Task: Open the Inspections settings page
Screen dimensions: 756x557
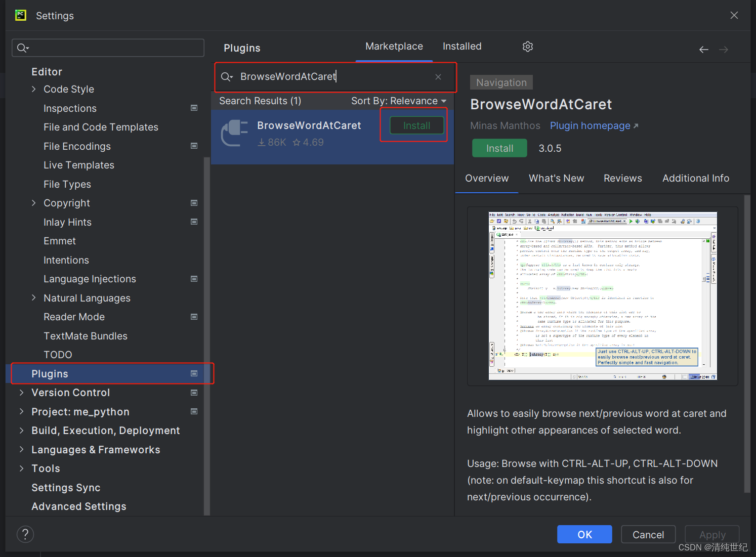Action: tap(70, 108)
